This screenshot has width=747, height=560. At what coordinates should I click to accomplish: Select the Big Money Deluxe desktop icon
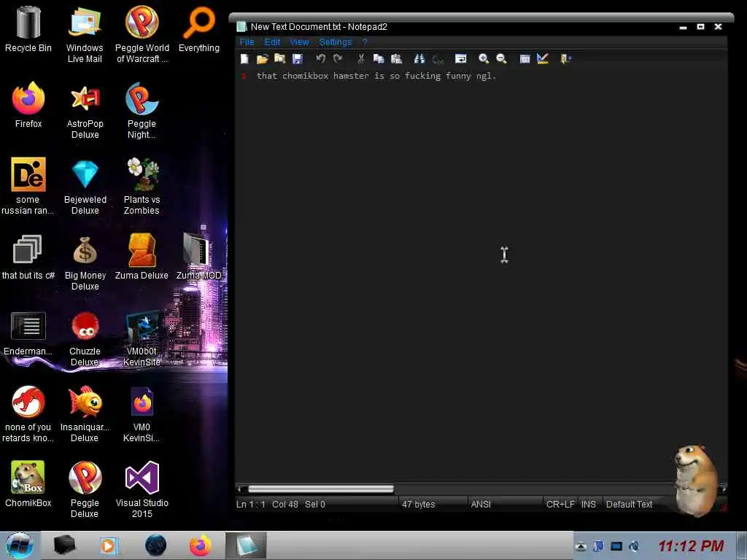click(85, 262)
